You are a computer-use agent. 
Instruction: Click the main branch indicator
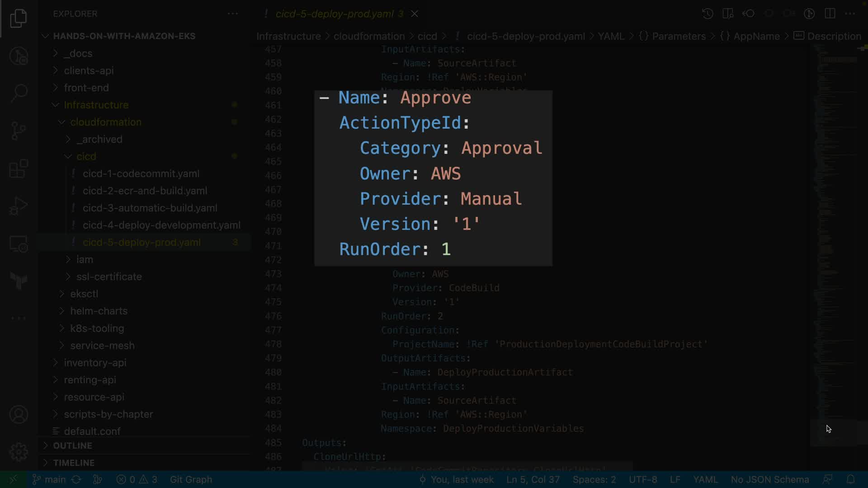pyautogui.click(x=50, y=479)
